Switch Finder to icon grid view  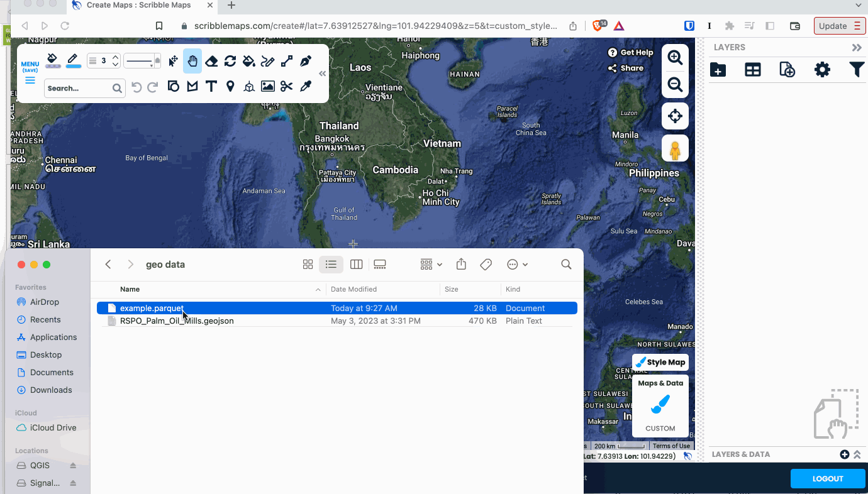308,265
